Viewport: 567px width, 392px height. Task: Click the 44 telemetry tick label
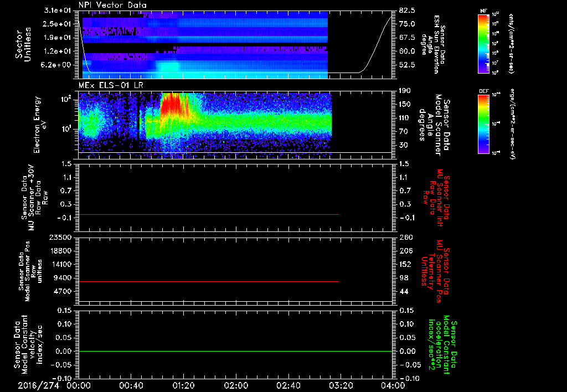coord(404,291)
